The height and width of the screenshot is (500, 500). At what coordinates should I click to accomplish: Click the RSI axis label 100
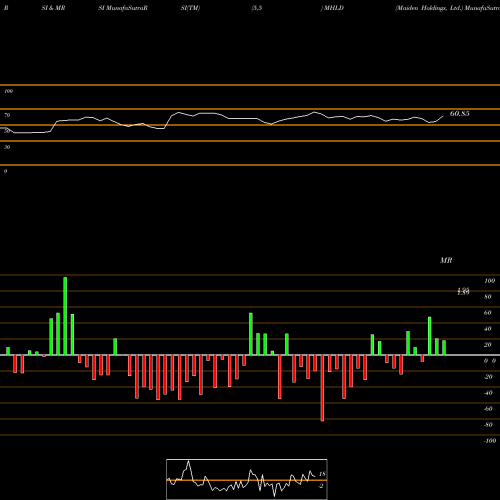(x=8, y=91)
